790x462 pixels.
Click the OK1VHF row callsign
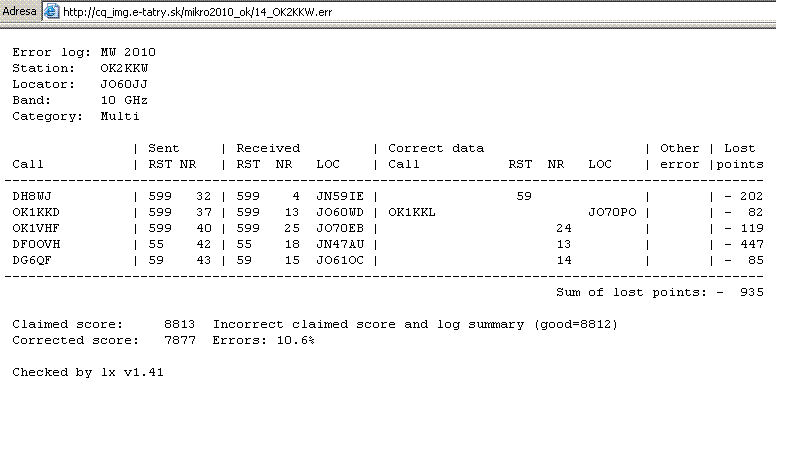click(x=36, y=228)
